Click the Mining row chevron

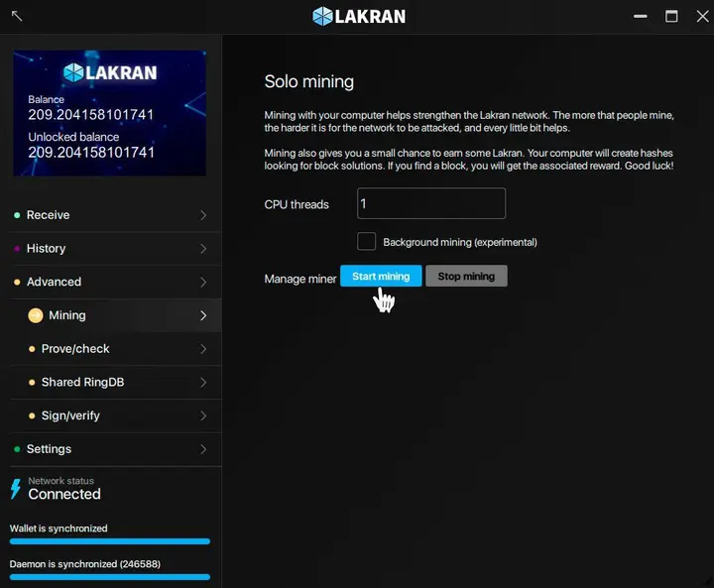click(203, 315)
